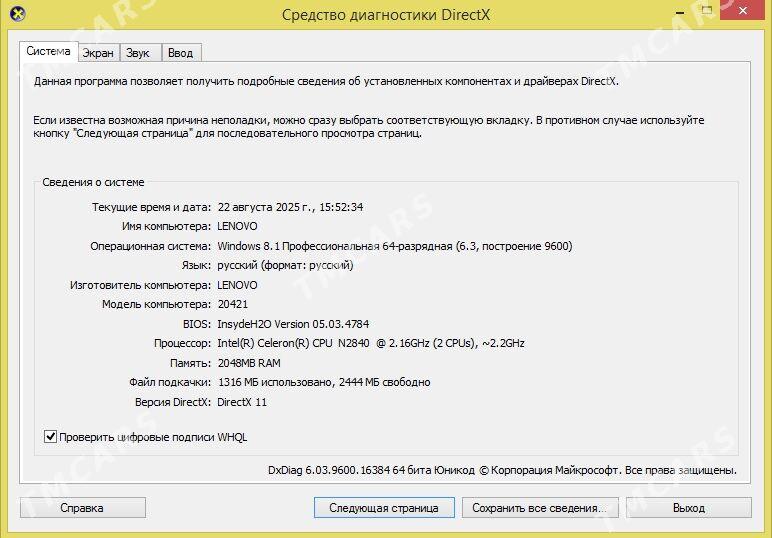The width and height of the screenshot is (772, 538).
Task: Click the Выход button
Action: coord(689,507)
